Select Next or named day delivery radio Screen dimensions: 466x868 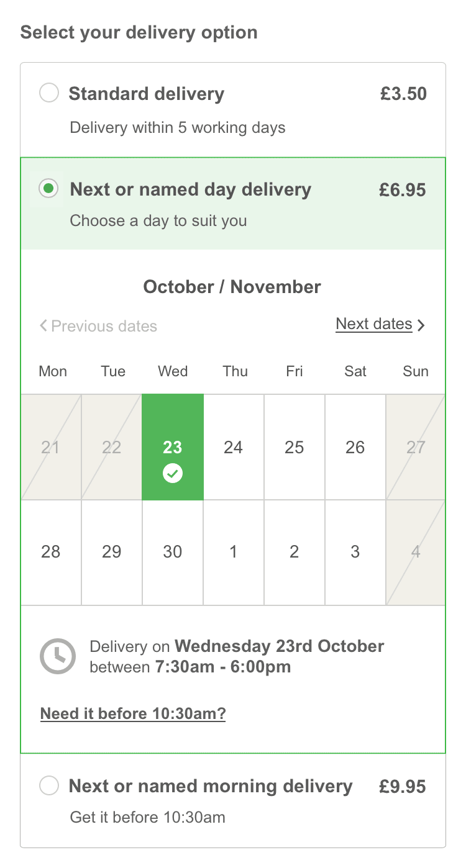[48, 189]
